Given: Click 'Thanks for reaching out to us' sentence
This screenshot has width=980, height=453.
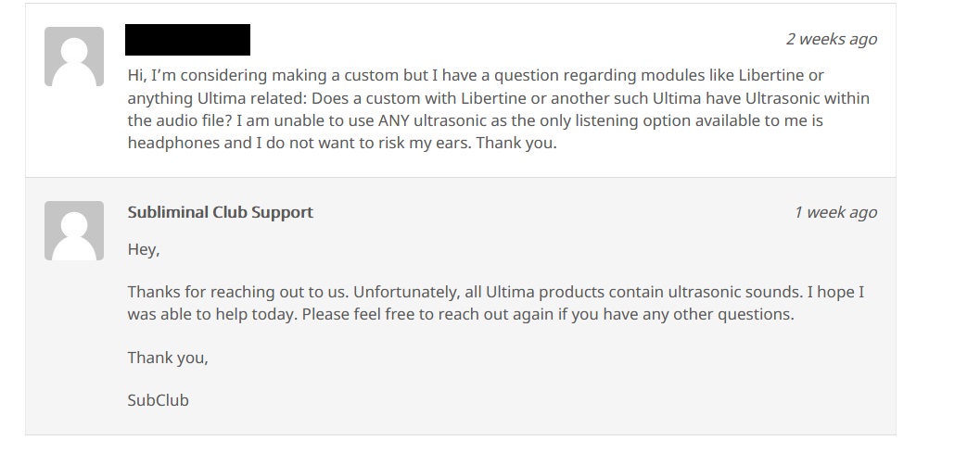Looking at the screenshot, I should (238, 292).
